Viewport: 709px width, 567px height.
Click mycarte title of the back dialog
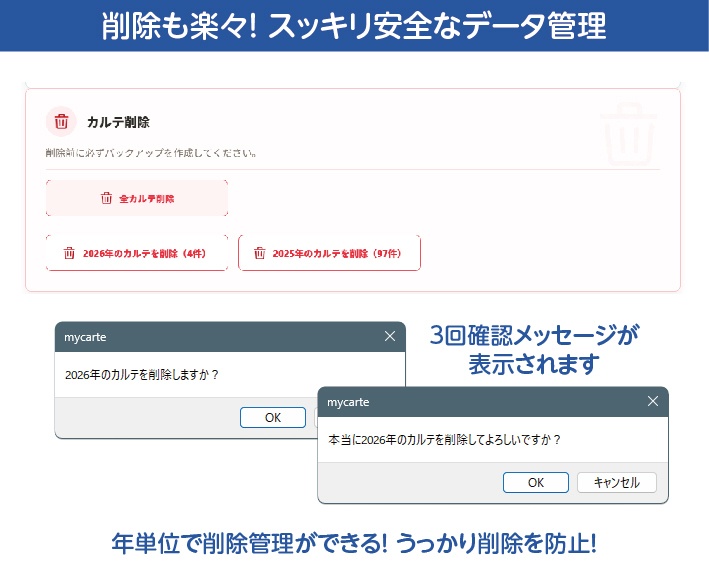pos(85,337)
